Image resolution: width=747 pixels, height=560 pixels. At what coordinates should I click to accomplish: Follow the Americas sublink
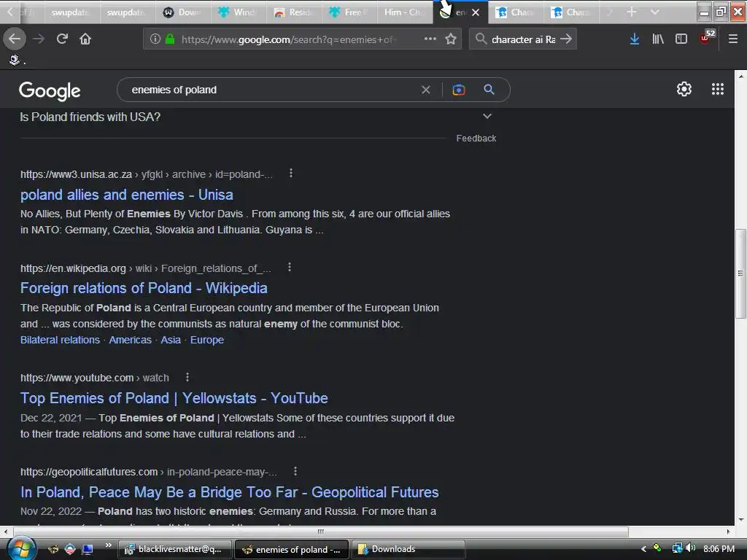click(x=130, y=340)
